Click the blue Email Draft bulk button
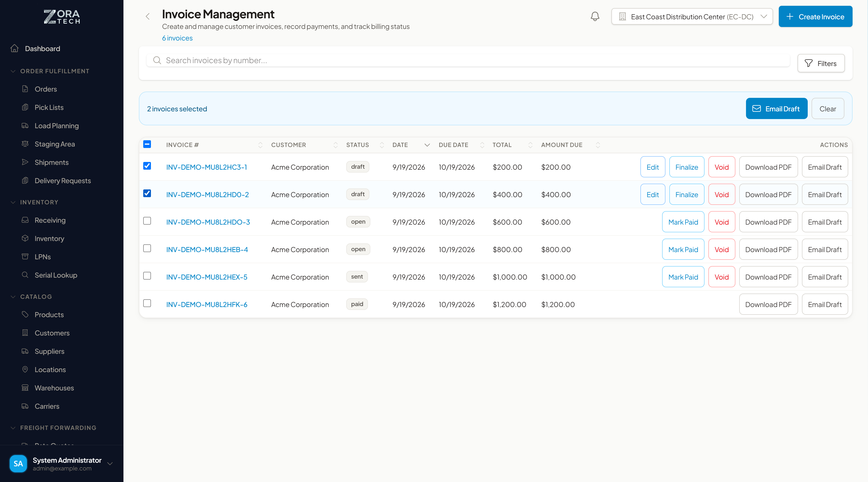868x482 pixels. 776,108
